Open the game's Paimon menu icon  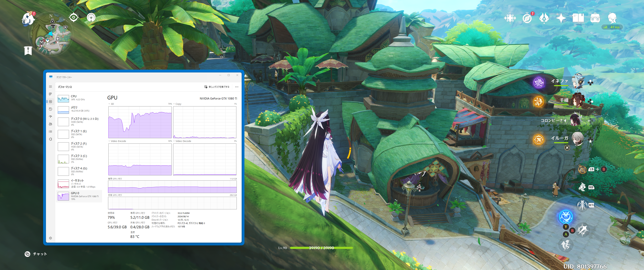(28, 19)
